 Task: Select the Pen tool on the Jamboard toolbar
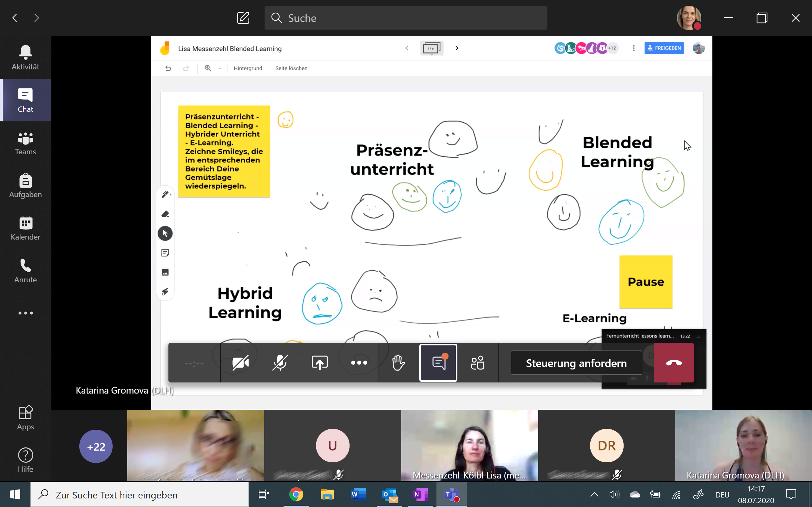[x=165, y=194]
